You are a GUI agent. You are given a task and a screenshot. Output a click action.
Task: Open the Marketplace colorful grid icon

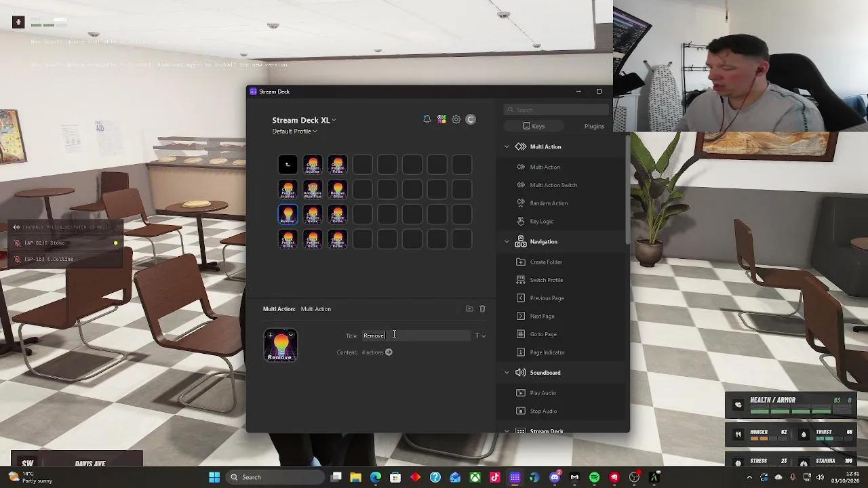(x=441, y=119)
